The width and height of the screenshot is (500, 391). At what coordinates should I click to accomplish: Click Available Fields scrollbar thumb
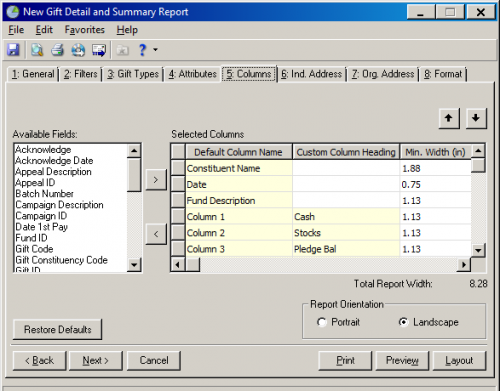click(134, 175)
